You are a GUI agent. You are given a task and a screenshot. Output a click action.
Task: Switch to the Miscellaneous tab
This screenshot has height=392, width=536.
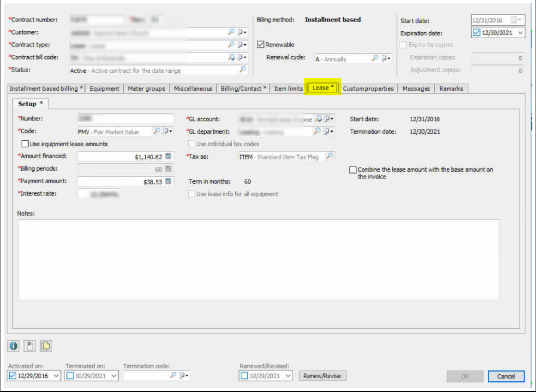tap(193, 89)
